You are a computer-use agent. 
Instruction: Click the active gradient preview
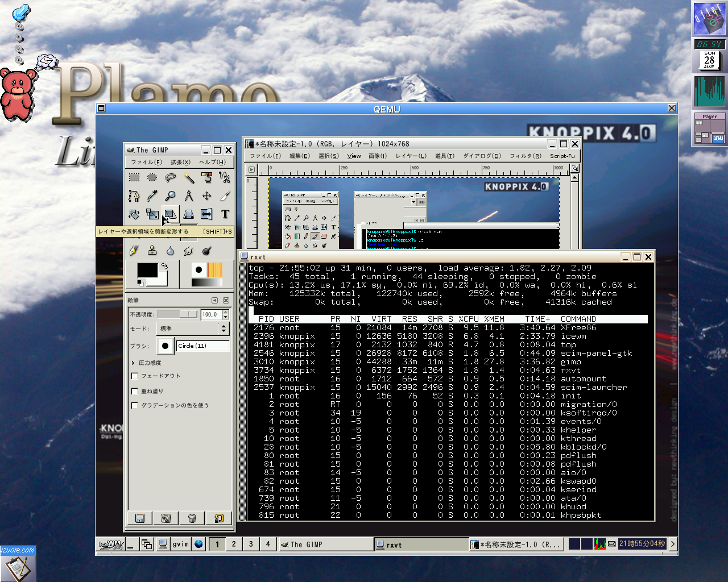[x=207, y=282]
